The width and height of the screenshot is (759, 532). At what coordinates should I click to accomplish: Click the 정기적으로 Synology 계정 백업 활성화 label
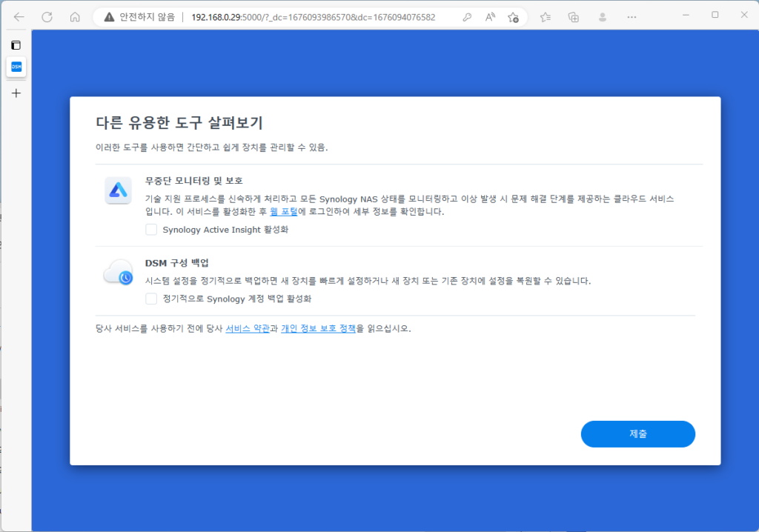[x=236, y=299]
